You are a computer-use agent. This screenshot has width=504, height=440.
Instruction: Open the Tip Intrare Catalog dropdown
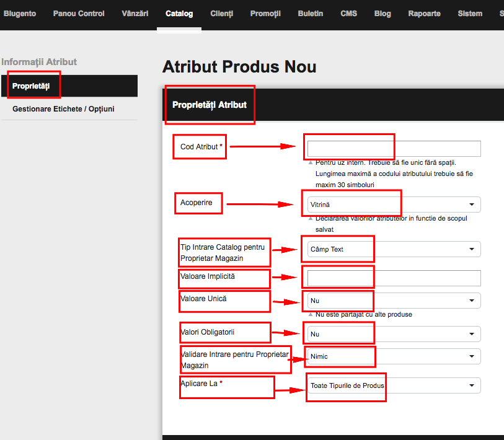coord(394,249)
